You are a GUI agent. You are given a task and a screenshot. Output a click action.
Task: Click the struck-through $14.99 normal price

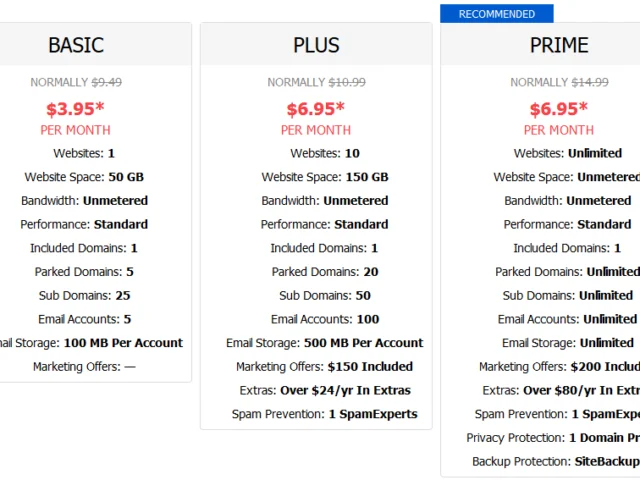(590, 82)
